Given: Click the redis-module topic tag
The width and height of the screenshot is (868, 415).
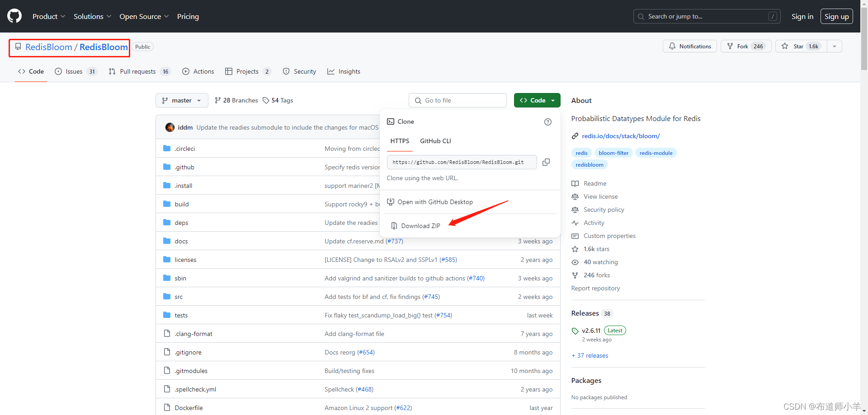Looking at the screenshot, I should pos(656,153).
